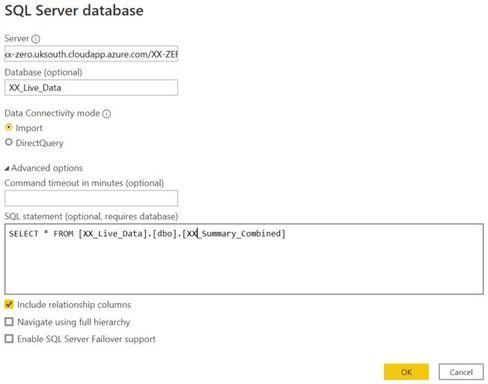Click the Cancel button
488x384 pixels.
click(461, 372)
